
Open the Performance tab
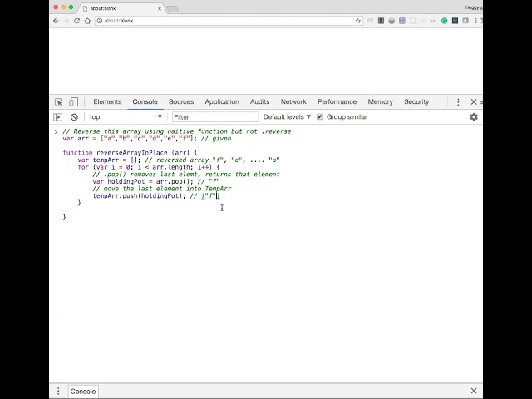tap(337, 101)
